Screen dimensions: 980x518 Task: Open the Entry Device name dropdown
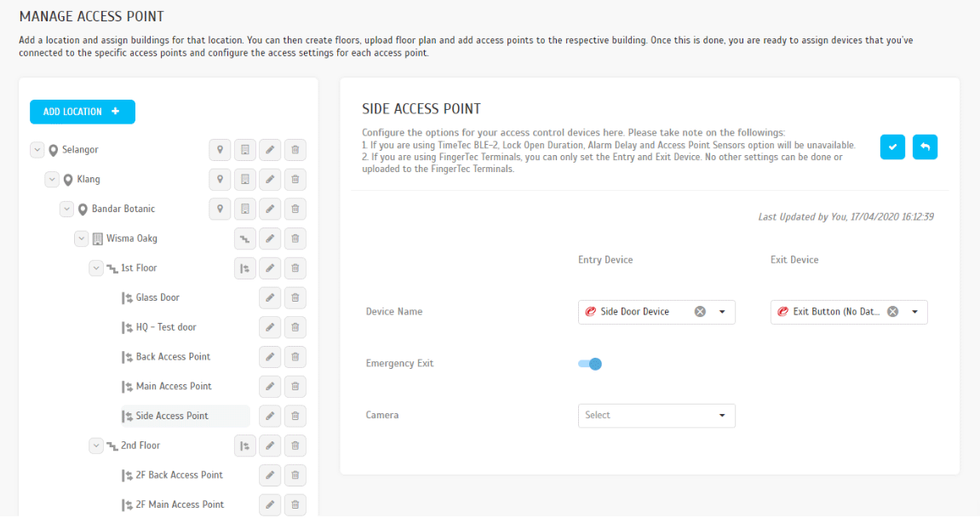click(x=722, y=312)
